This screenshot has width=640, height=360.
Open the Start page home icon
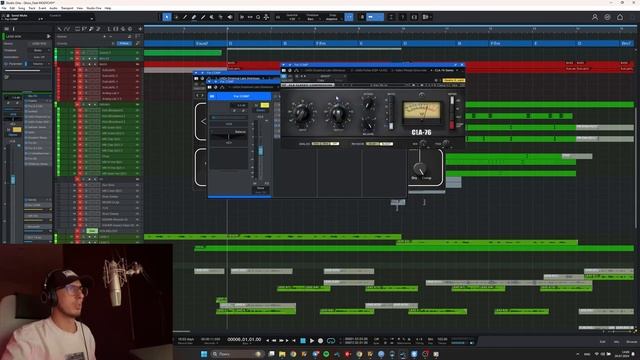(x=620, y=17)
